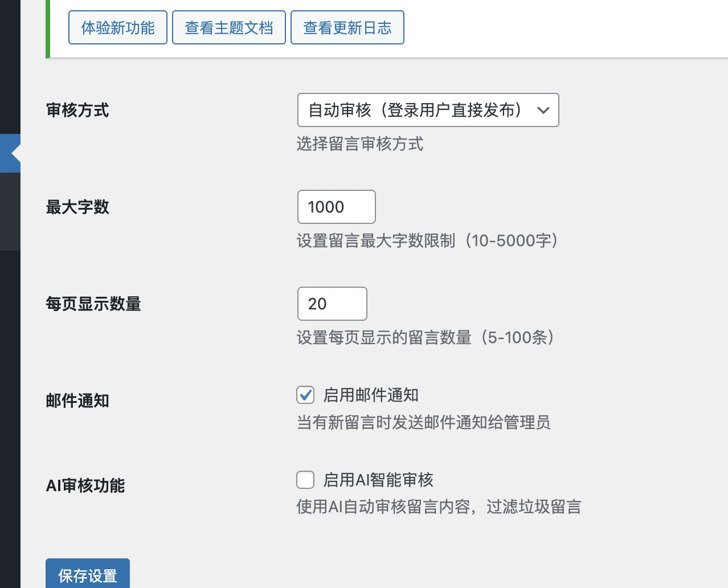Viewport: 728px width, 588px height.
Task: Click the 每页显示数量 field showing 20
Action: coord(332,304)
